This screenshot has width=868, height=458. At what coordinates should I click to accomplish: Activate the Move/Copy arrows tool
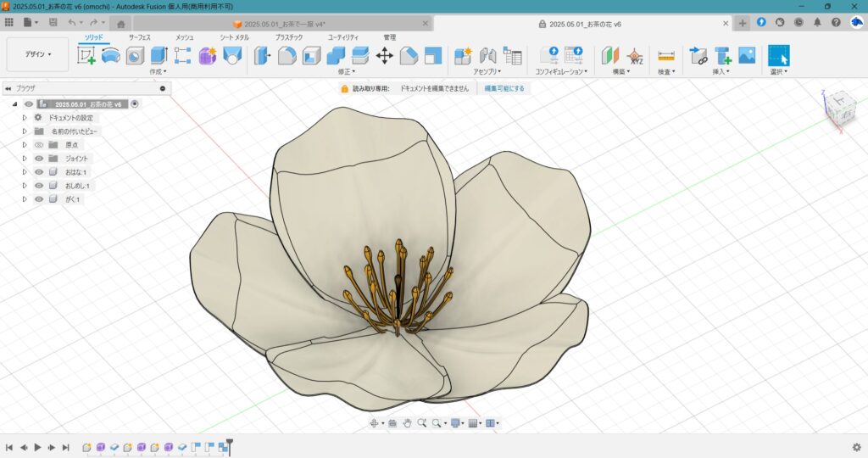[384, 56]
